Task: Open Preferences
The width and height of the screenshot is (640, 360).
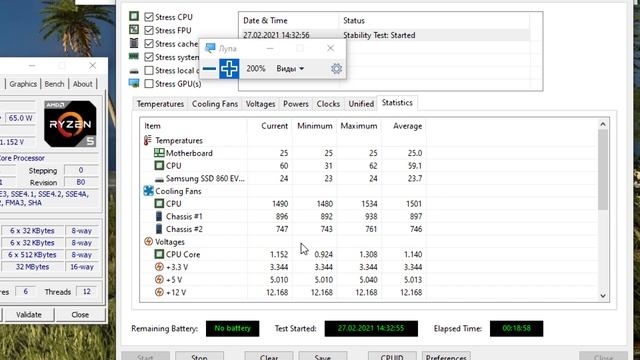Action: click(446, 356)
